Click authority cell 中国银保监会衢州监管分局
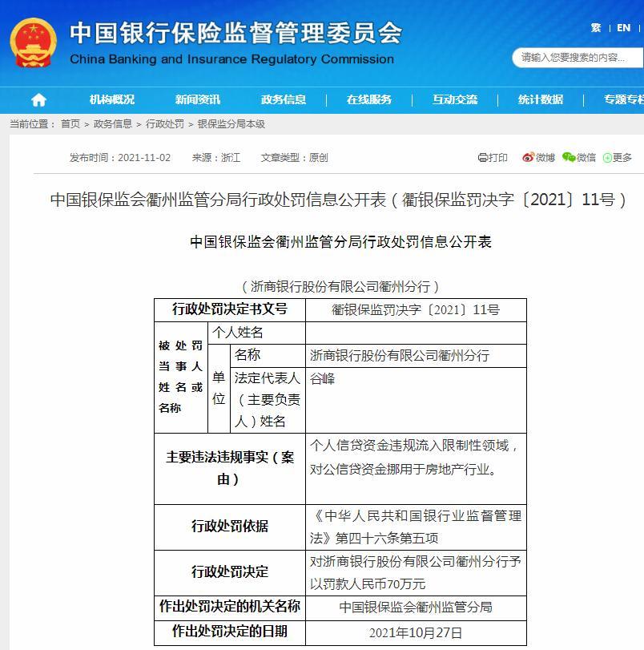This screenshot has width=644, height=650. [x=416, y=608]
